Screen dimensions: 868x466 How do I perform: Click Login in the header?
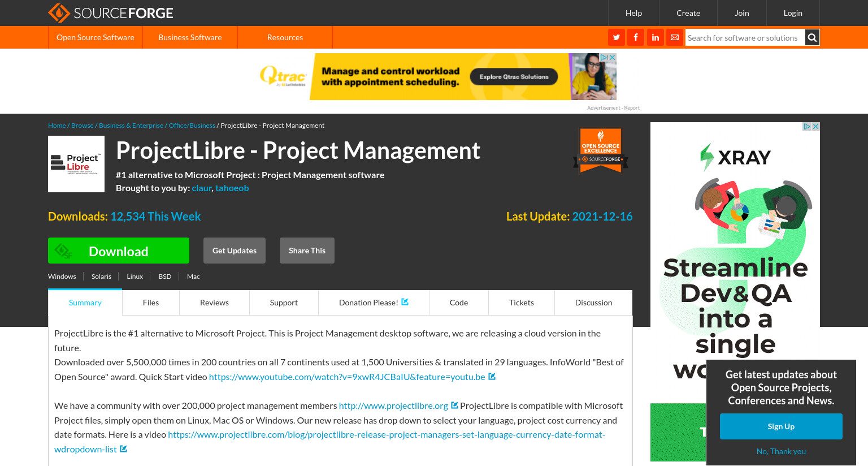793,13
